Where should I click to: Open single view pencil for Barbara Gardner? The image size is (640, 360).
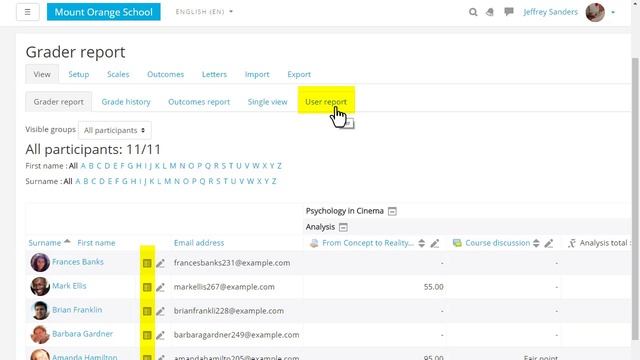click(160, 336)
